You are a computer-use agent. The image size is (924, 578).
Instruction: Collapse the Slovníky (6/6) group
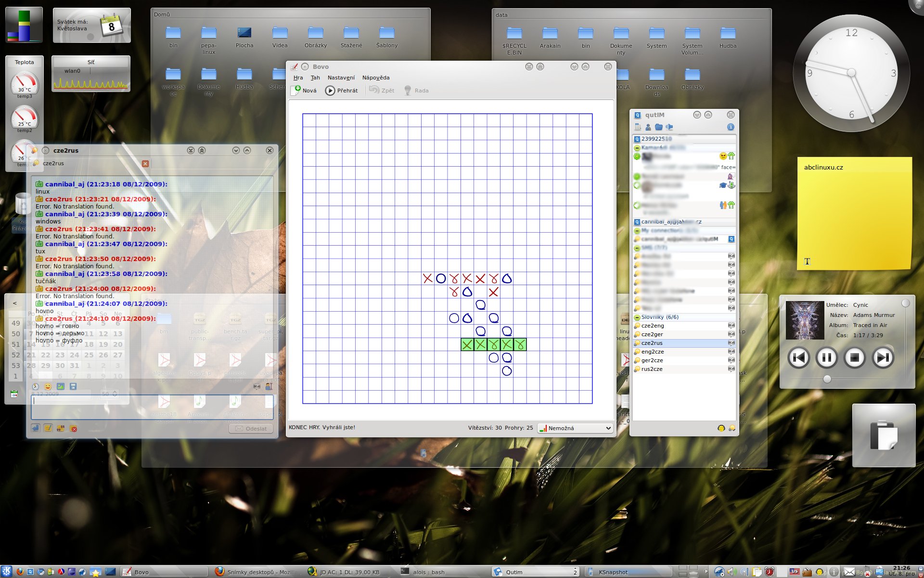637,317
